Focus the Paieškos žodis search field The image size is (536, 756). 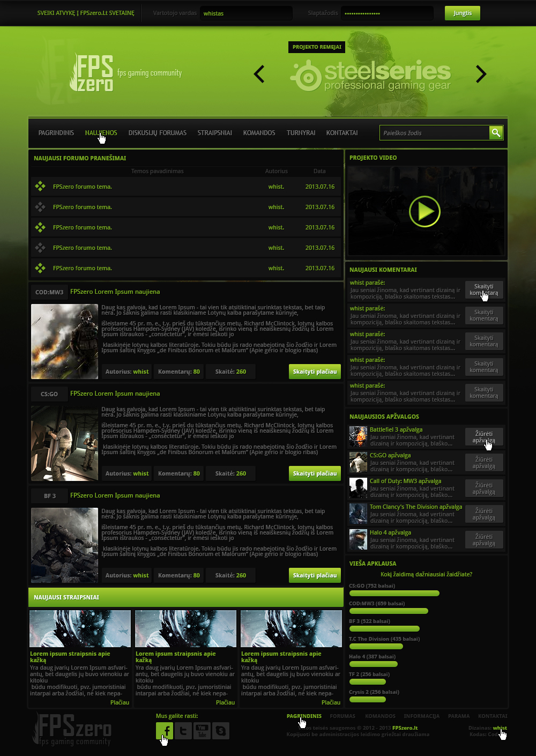tap(434, 132)
